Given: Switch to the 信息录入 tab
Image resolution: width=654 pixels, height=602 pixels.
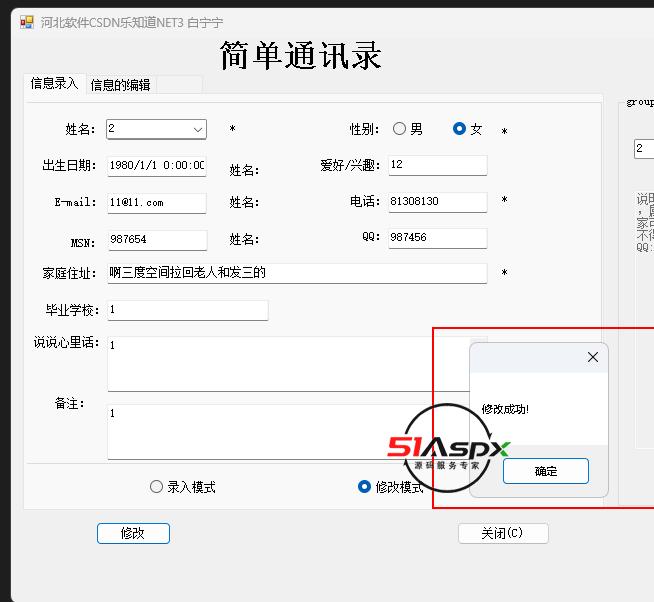Looking at the screenshot, I should pos(55,83).
